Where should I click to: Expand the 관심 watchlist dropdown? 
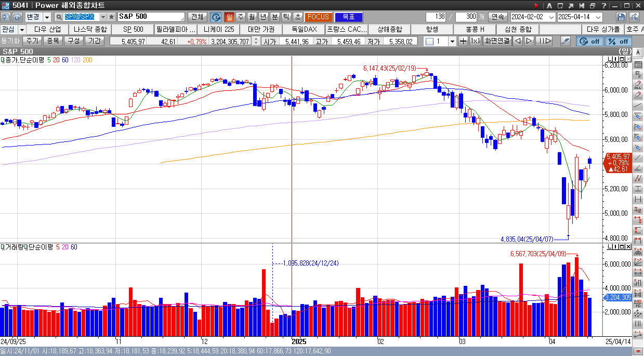(x=21, y=29)
